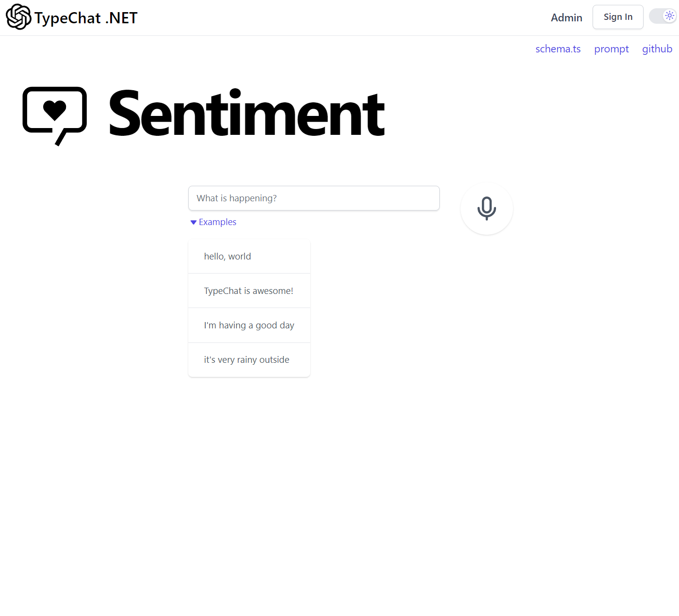Open the github link
The width and height of the screenshot is (679, 616).
(657, 49)
